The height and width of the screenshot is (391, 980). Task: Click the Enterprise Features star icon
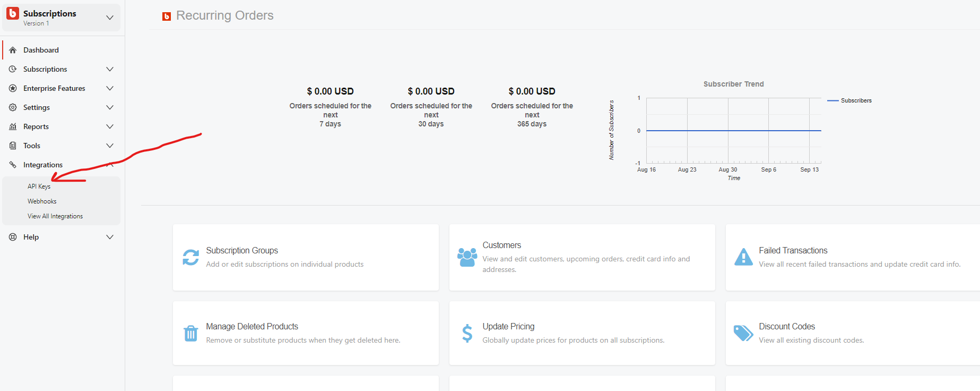click(x=13, y=88)
